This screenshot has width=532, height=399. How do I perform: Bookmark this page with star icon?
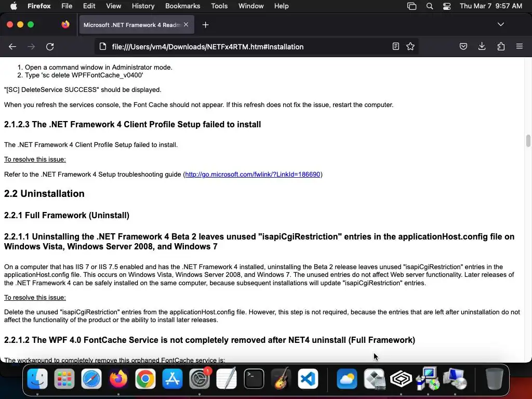point(410,46)
